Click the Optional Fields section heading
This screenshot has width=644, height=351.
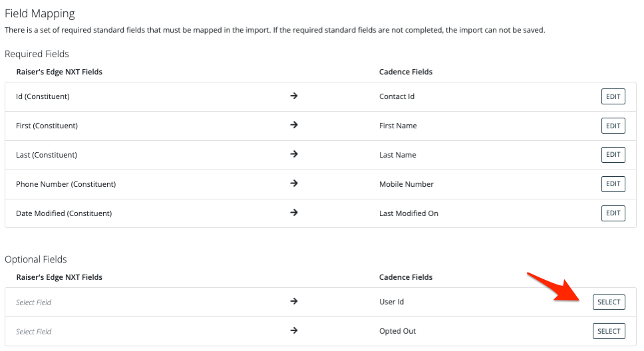click(36, 259)
